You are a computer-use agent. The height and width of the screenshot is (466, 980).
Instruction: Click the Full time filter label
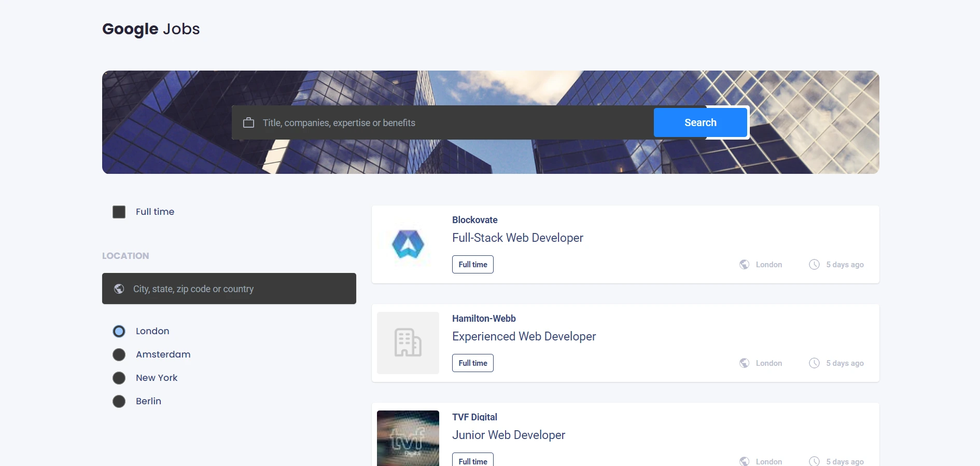[155, 212]
